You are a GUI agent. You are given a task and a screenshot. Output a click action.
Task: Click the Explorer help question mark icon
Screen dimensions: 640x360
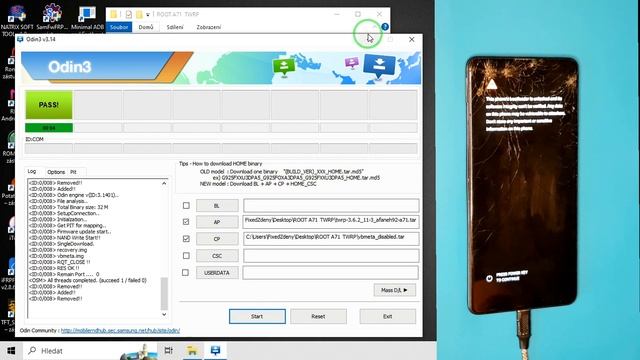tap(384, 27)
